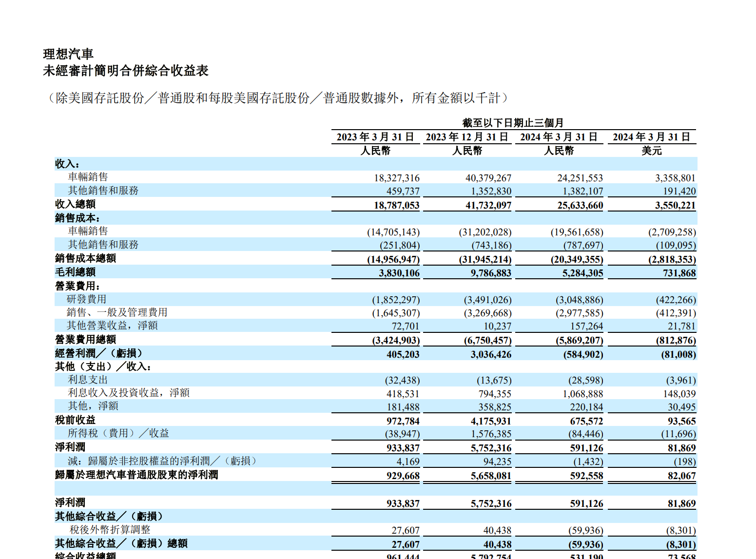This screenshot has height=559, width=756.
Task: Click the value 1,576,385
Action: [x=491, y=434]
